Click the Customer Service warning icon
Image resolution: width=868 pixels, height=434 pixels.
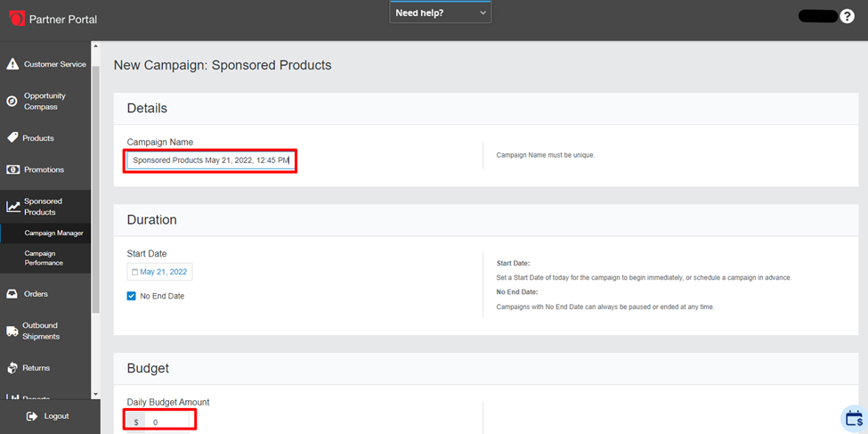12,64
